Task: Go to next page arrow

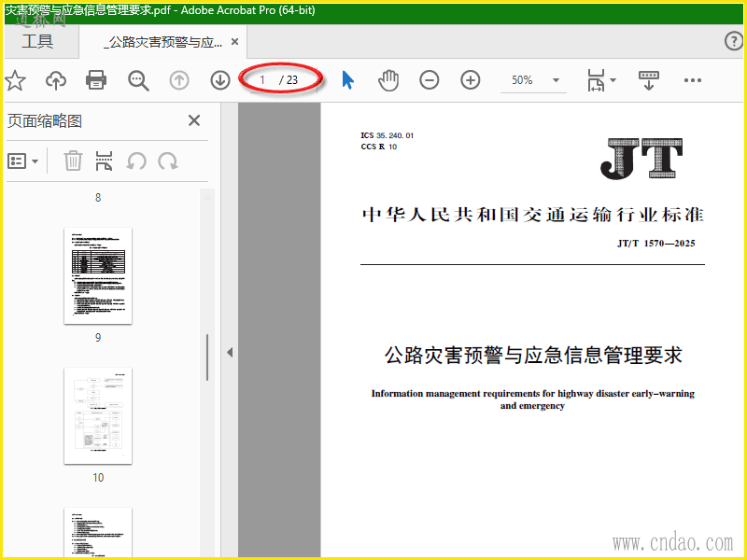Action: pyautogui.click(x=220, y=80)
